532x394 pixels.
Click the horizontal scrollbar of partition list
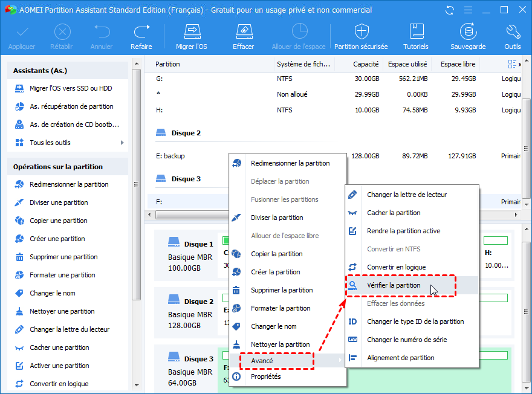click(192, 215)
